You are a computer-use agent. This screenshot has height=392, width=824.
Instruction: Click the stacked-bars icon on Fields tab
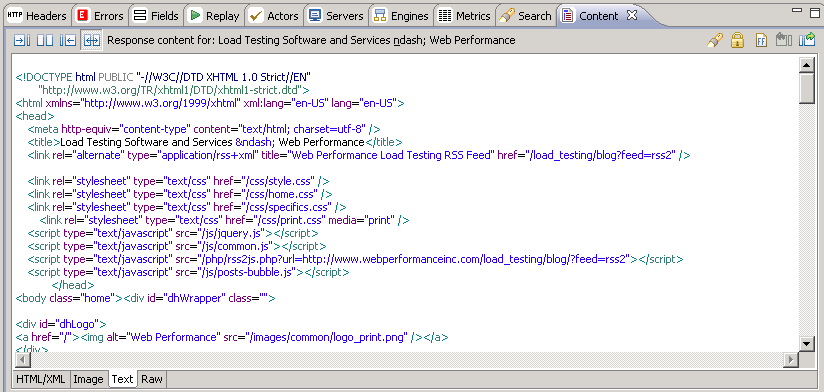(140, 16)
